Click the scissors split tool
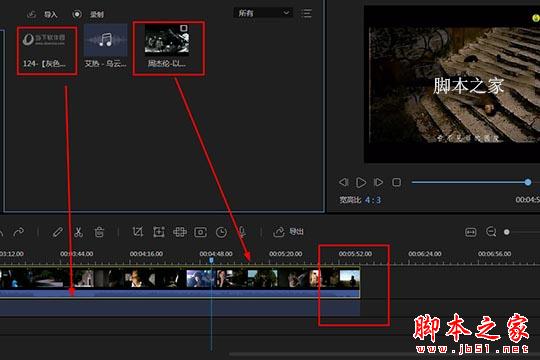The image size is (540, 360). click(x=79, y=232)
